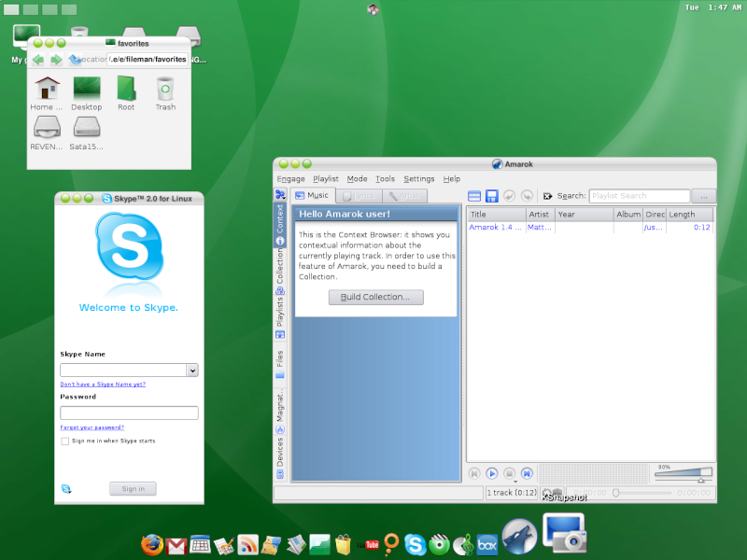Click the redo icon in Amarok toolbar
Image resolution: width=747 pixels, height=560 pixels.
tap(527, 196)
